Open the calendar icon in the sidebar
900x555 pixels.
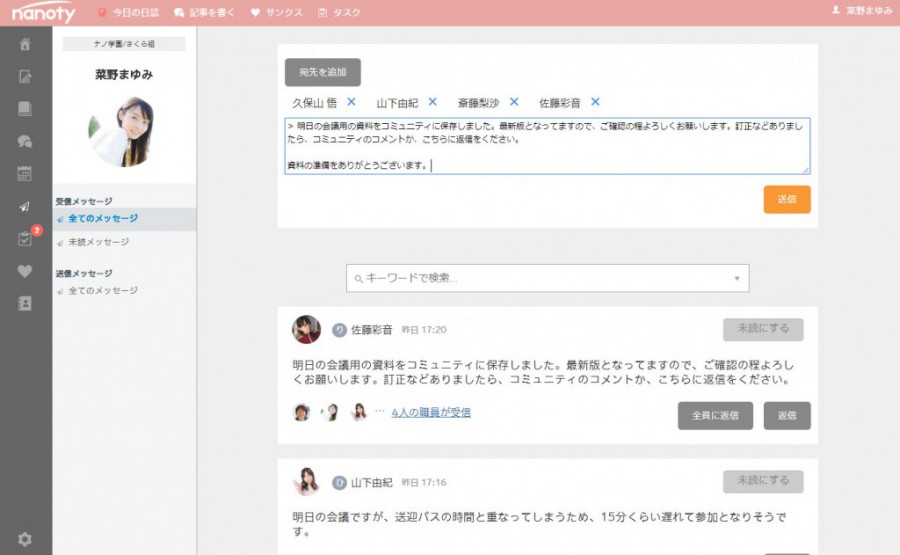(25, 173)
